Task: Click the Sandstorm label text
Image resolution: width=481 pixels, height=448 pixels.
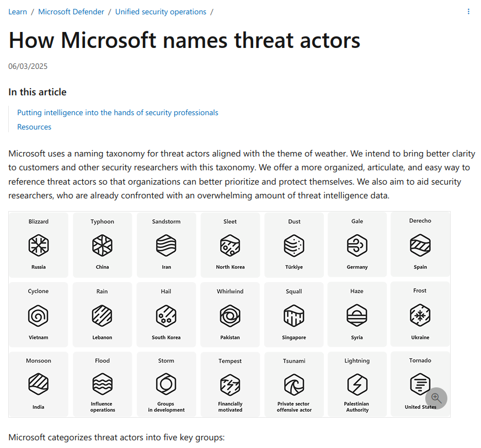Action: [166, 221]
